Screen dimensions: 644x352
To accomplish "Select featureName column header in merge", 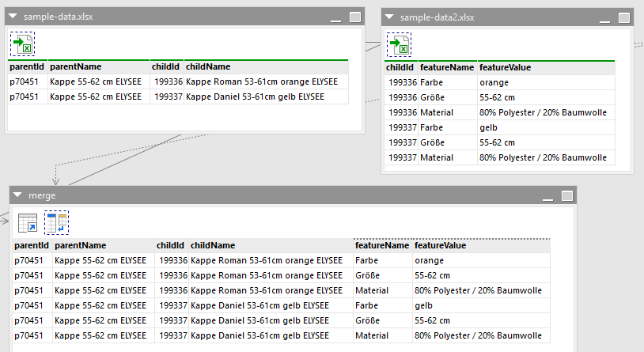I will [383, 246].
